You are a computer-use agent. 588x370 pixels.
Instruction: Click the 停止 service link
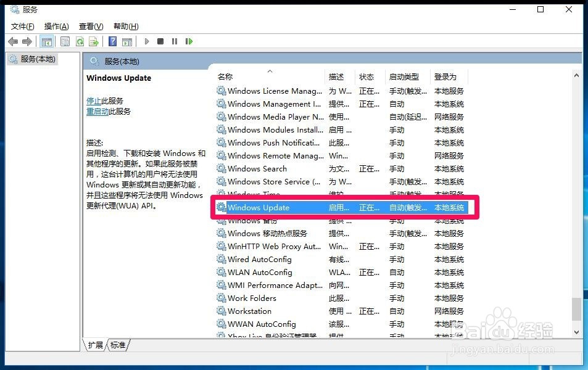click(94, 101)
